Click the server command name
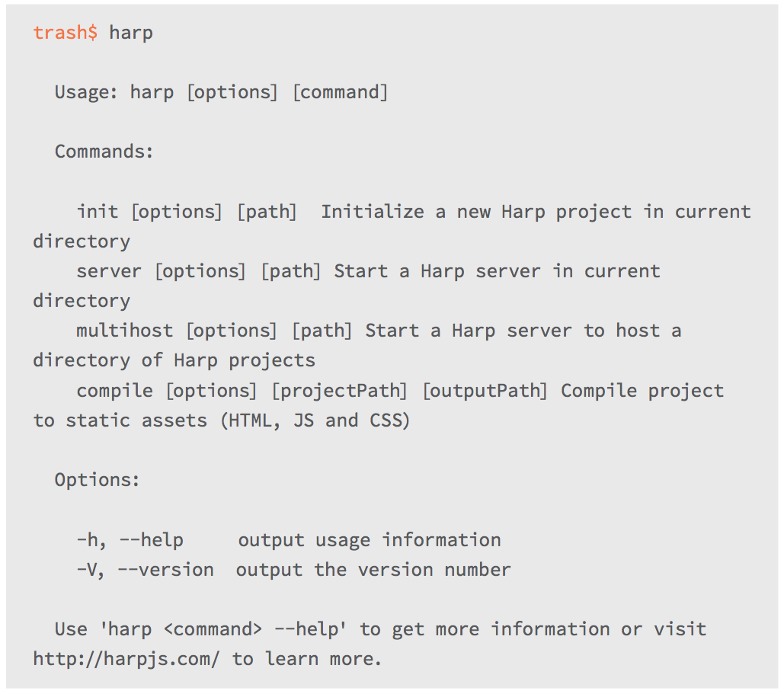This screenshot has height=694, width=784. (x=108, y=271)
